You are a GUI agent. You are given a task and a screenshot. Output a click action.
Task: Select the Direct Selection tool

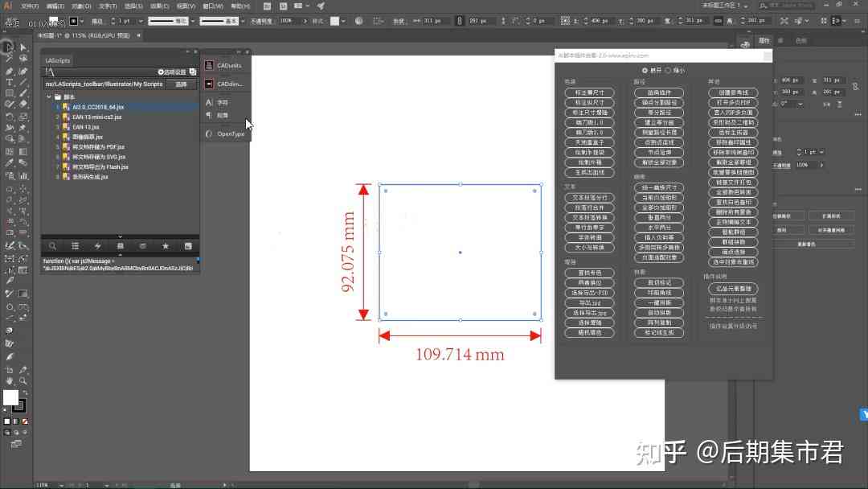(x=23, y=47)
